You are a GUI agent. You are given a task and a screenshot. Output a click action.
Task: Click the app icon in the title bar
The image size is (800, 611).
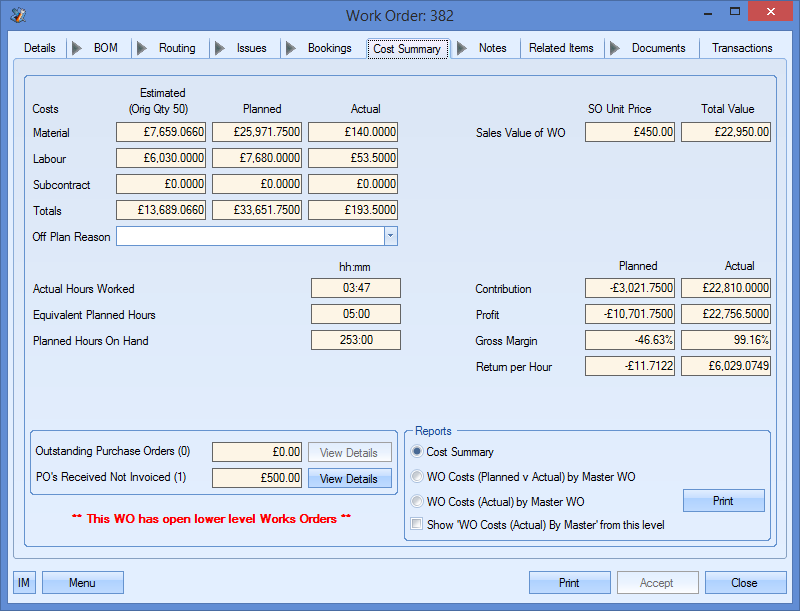(x=18, y=15)
